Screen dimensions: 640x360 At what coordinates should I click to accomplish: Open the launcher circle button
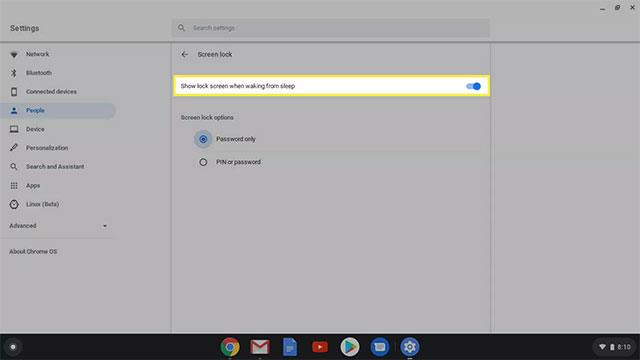(13, 347)
